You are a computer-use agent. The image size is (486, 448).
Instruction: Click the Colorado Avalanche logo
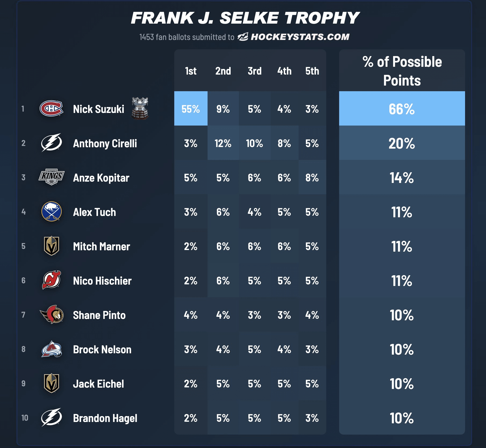coord(51,349)
